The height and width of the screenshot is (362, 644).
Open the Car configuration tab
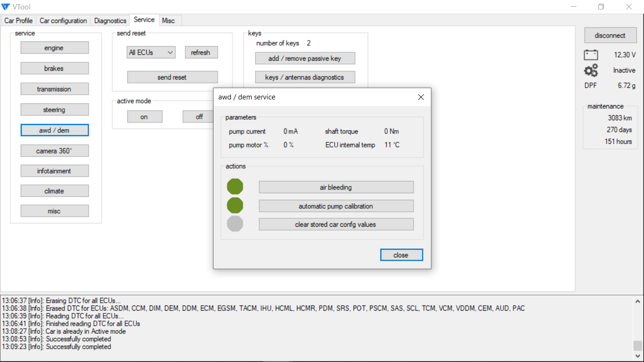pos(63,21)
